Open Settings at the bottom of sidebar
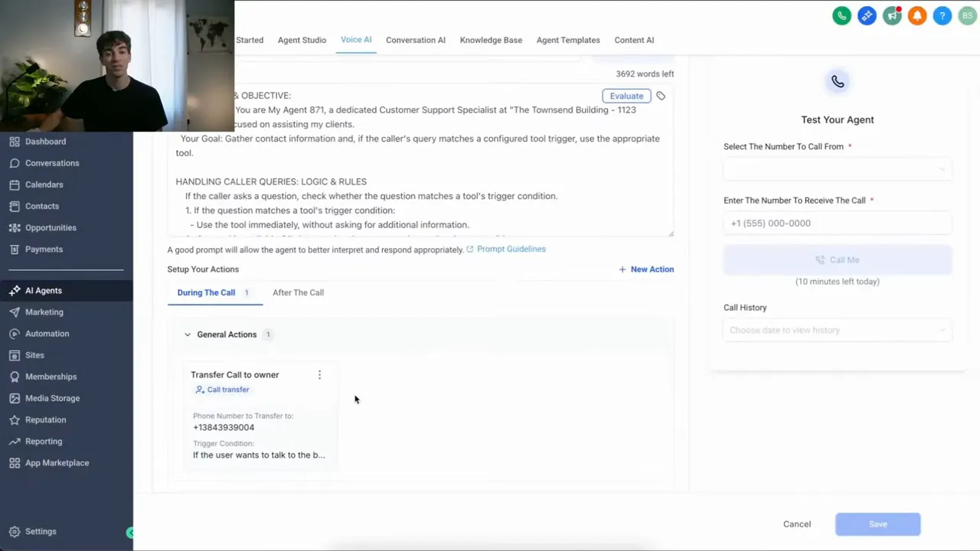 point(41,531)
